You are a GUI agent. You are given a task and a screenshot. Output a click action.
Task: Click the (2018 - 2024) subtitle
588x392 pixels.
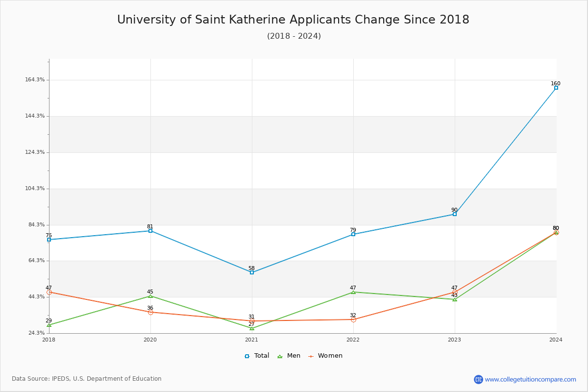[294, 36]
